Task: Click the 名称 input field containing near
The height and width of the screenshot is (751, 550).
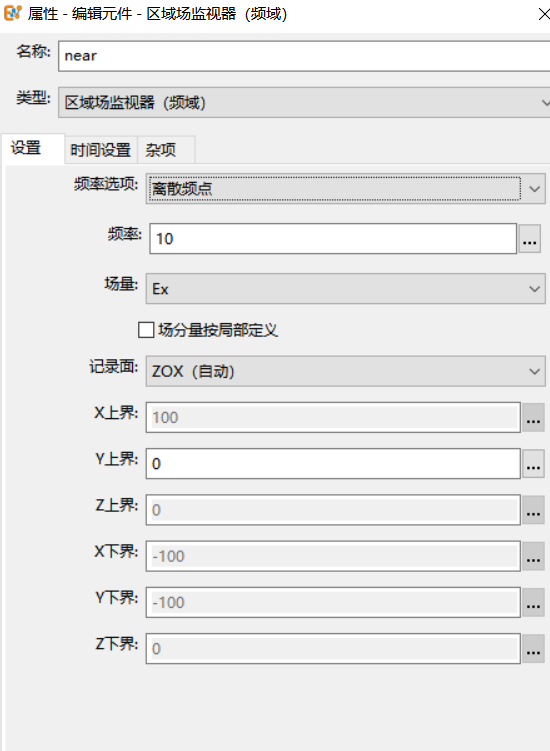Action: 304,56
